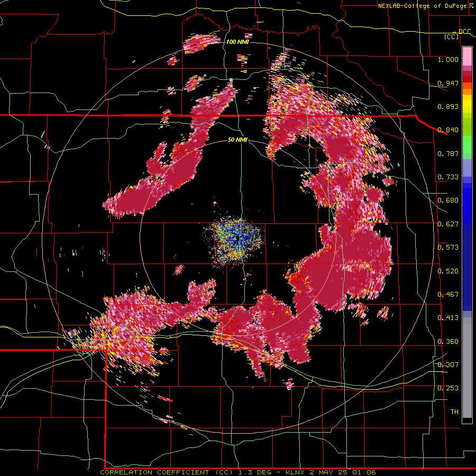Click the 0.840 color scale value
This screenshot has width=476, height=476.
[448, 130]
